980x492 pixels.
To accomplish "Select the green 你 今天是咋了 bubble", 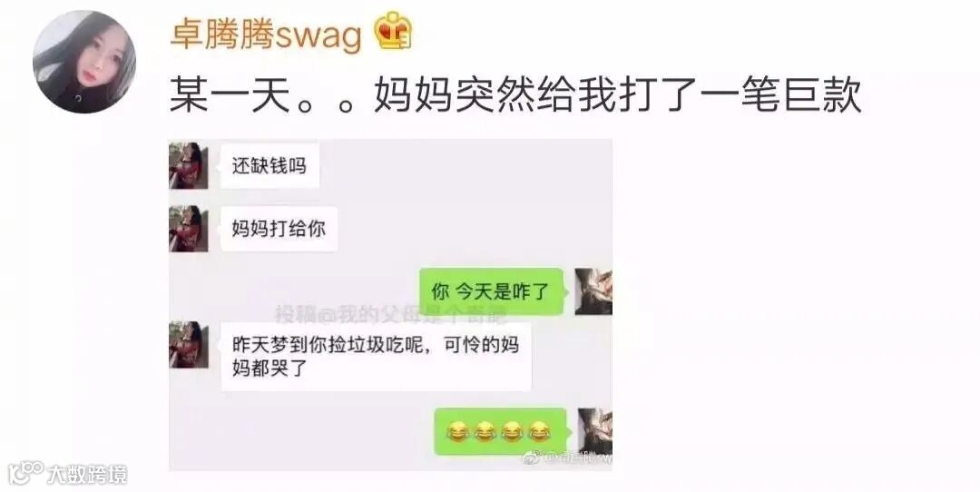I will (491, 291).
